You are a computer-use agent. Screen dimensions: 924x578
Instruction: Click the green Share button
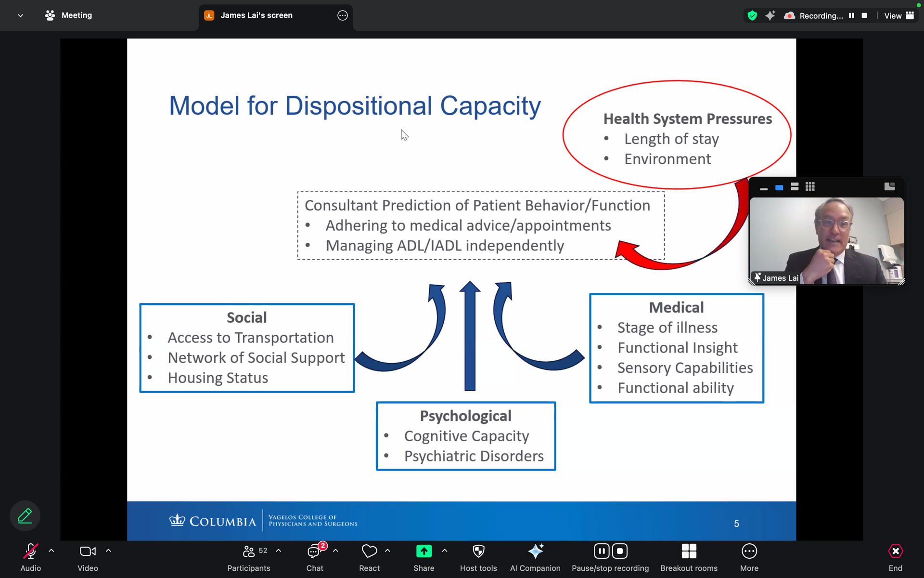(x=423, y=552)
